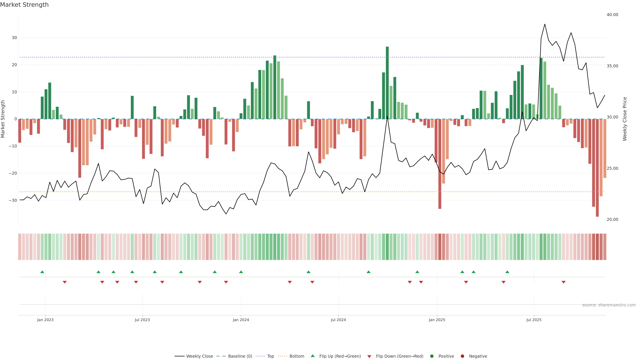Click the Weekly Close Price axis title
The width and height of the screenshot is (644, 362).
625,119
